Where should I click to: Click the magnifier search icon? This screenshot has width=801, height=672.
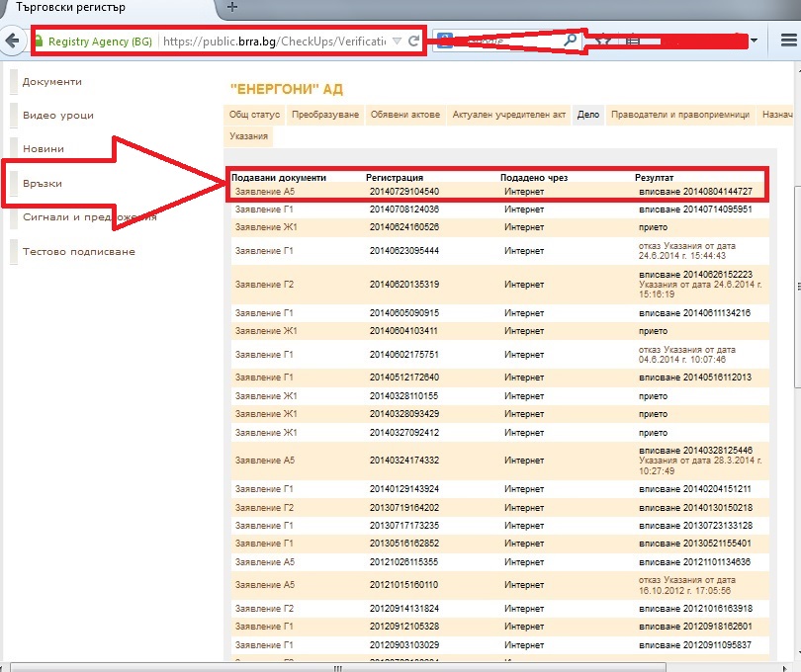coord(571,42)
